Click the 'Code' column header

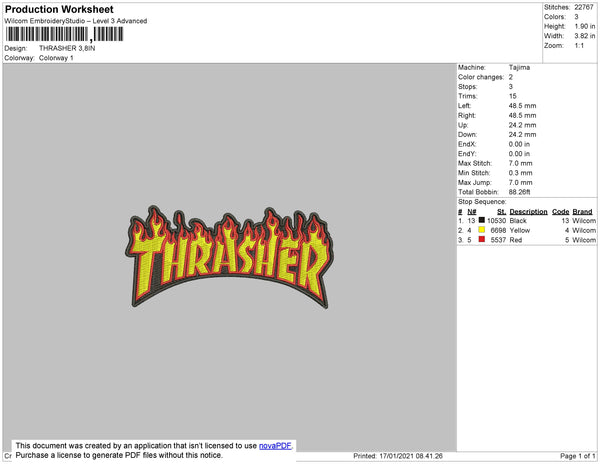point(561,212)
